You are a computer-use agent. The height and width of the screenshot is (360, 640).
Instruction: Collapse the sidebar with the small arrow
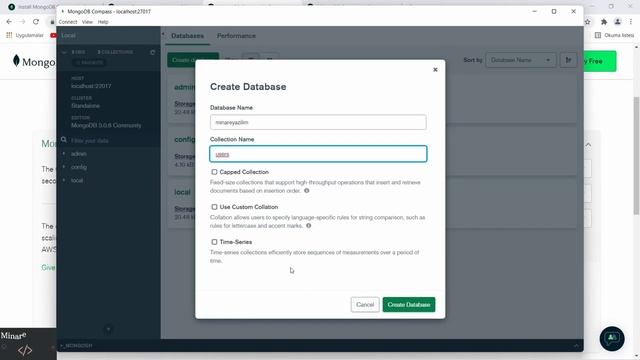(163, 34)
